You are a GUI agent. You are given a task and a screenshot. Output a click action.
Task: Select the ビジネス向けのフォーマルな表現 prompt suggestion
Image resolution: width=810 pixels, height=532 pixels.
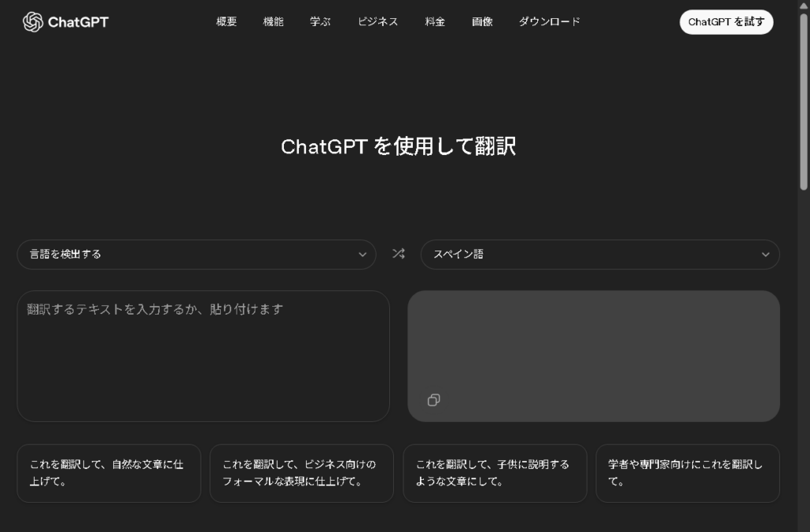[x=301, y=473]
